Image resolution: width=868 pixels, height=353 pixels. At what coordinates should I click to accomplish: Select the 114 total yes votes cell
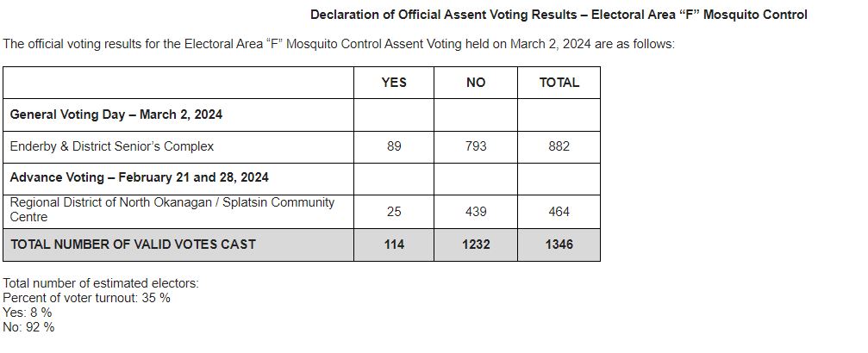(394, 245)
